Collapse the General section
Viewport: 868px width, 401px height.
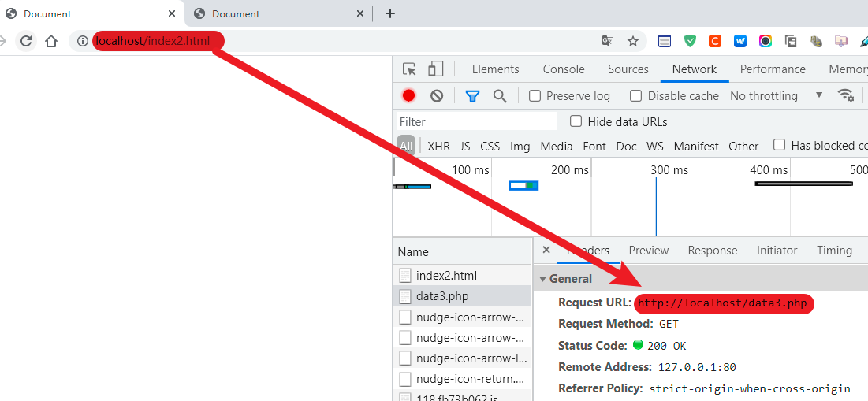[x=543, y=279]
